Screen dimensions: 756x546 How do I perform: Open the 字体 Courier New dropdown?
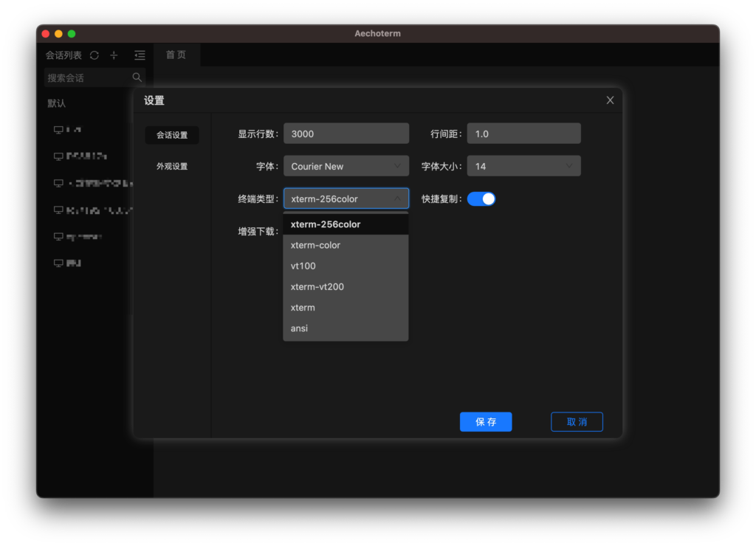coord(346,166)
